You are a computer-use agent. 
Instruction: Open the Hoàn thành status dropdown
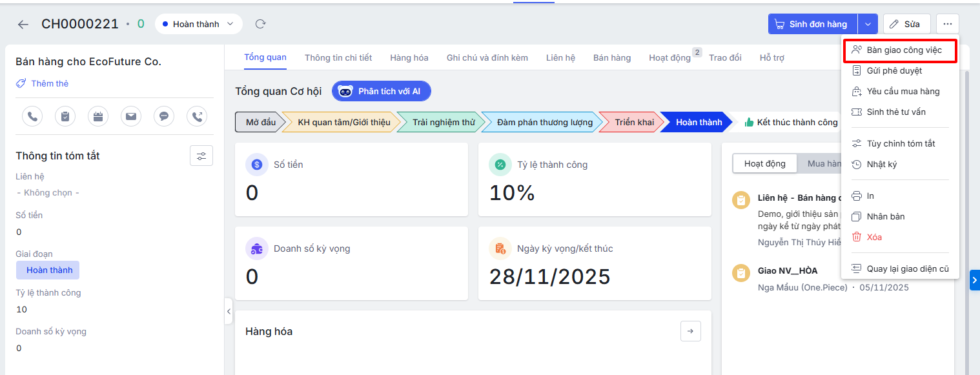(198, 24)
